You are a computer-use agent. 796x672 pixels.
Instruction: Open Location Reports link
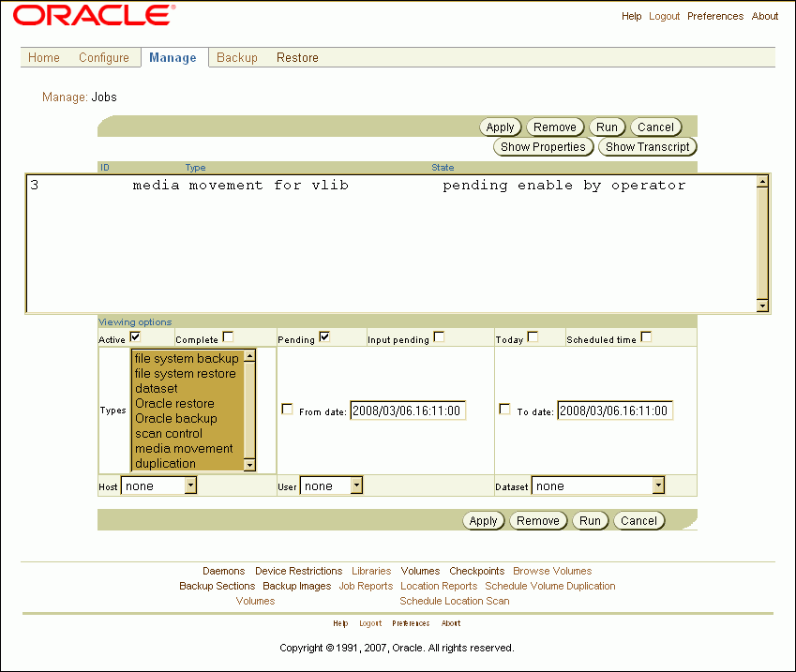pos(439,586)
